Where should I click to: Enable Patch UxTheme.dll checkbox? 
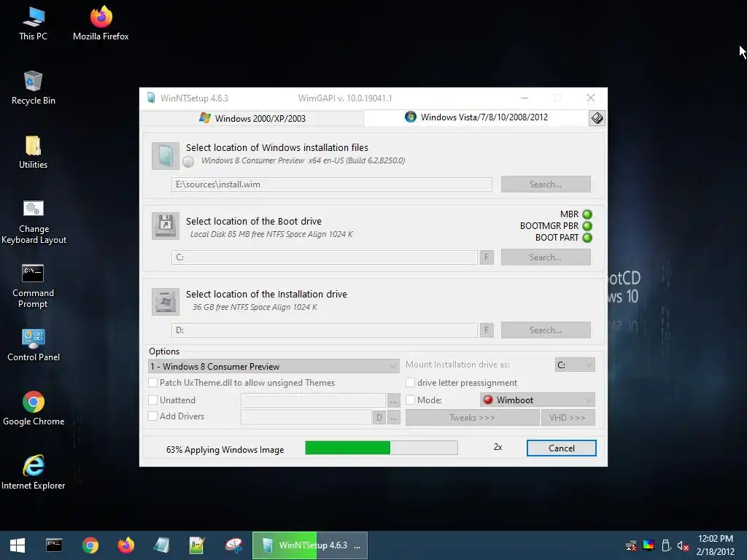click(153, 382)
